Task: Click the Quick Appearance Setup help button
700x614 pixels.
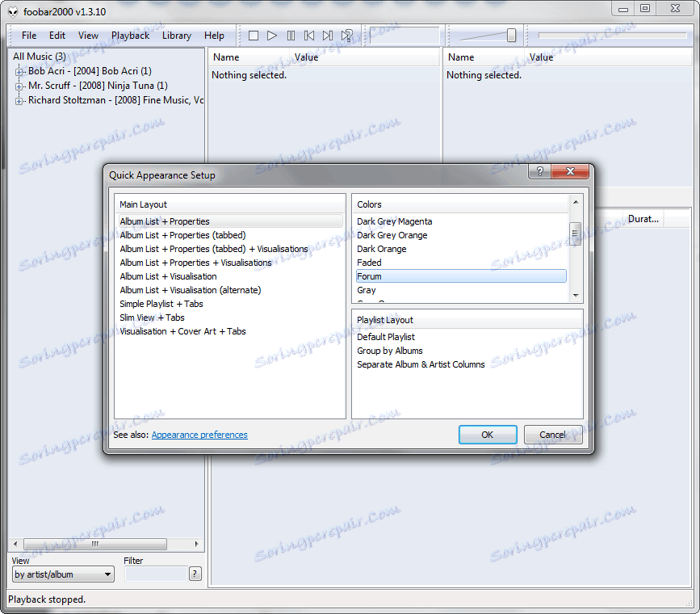Action: 539,171
